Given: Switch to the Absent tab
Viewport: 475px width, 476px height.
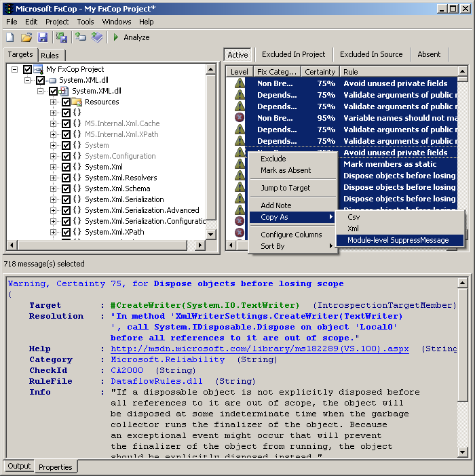Looking at the screenshot, I should pyautogui.click(x=429, y=54).
